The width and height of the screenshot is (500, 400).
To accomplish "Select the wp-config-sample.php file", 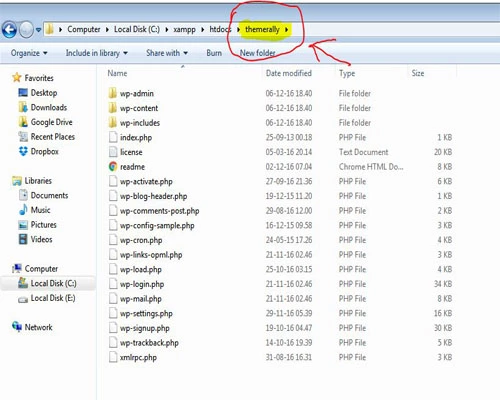I will pos(157,225).
